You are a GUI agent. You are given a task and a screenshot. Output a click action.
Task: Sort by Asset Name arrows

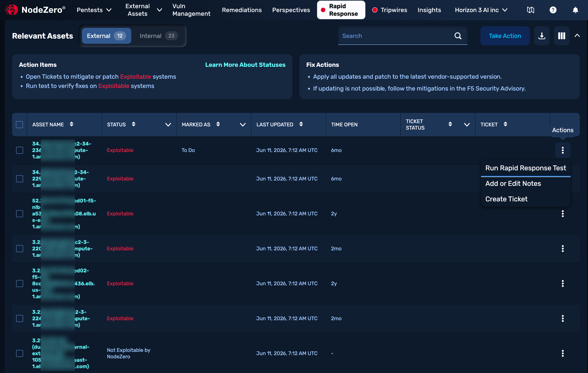71,124
